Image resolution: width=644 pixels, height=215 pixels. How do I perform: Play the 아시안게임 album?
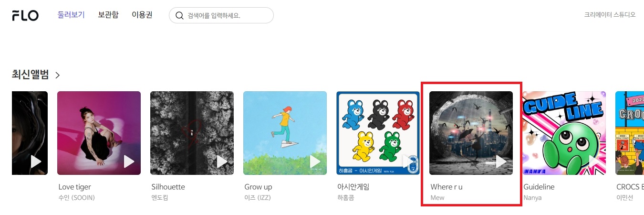(x=408, y=161)
